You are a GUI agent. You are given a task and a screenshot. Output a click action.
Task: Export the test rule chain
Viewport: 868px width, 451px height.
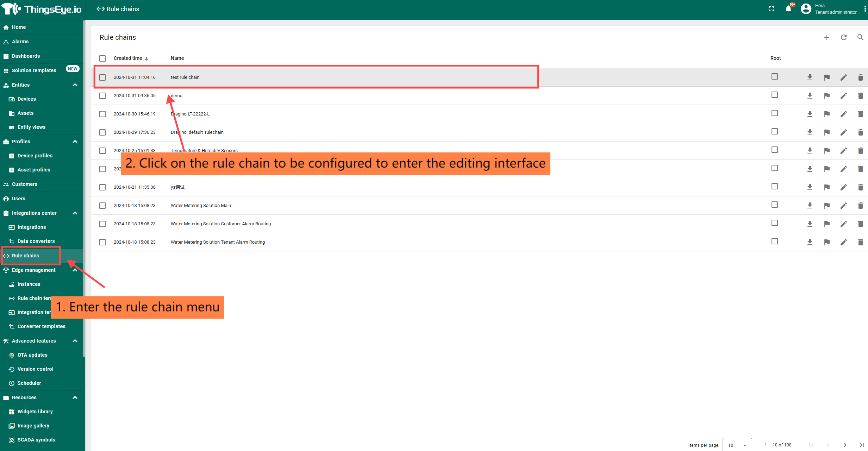click(x=810, y=77)
